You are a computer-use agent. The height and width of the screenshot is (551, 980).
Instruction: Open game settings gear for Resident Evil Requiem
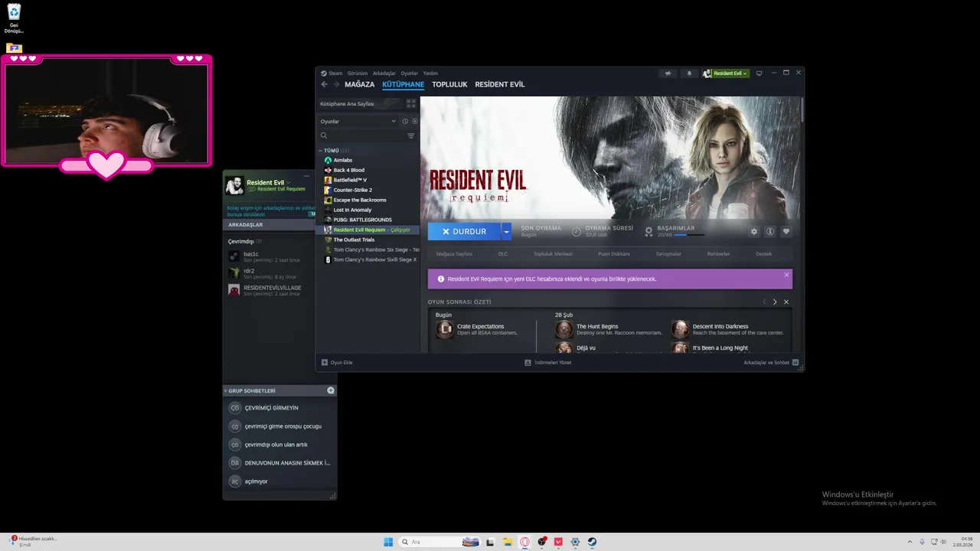click(x=754, y=232)
